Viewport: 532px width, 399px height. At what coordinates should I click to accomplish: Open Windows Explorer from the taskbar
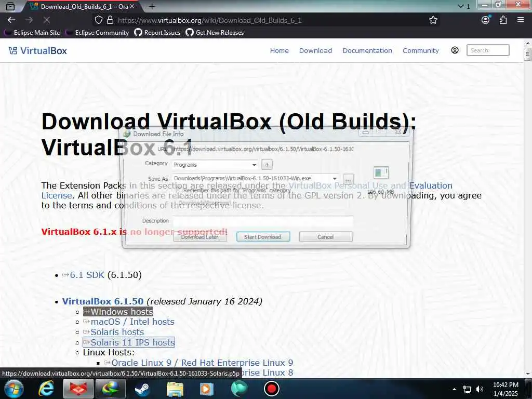(x=175, y=389)
